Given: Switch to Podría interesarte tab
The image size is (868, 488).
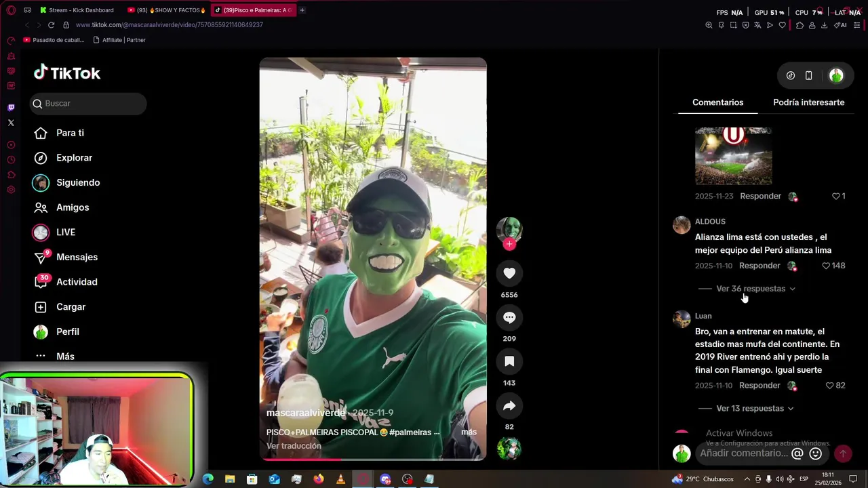Looking at the screenshot, I should [808, 102].
